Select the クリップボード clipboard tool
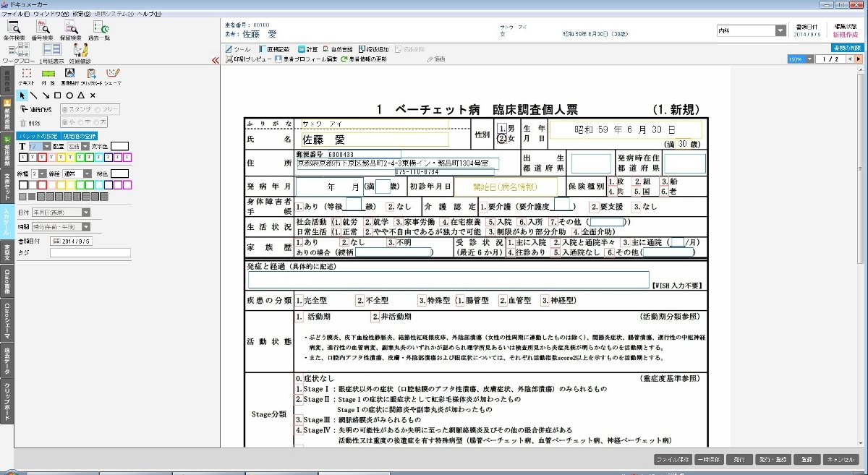Image resolution: width=868 pixels, height=475 pixels. [91, 76]
